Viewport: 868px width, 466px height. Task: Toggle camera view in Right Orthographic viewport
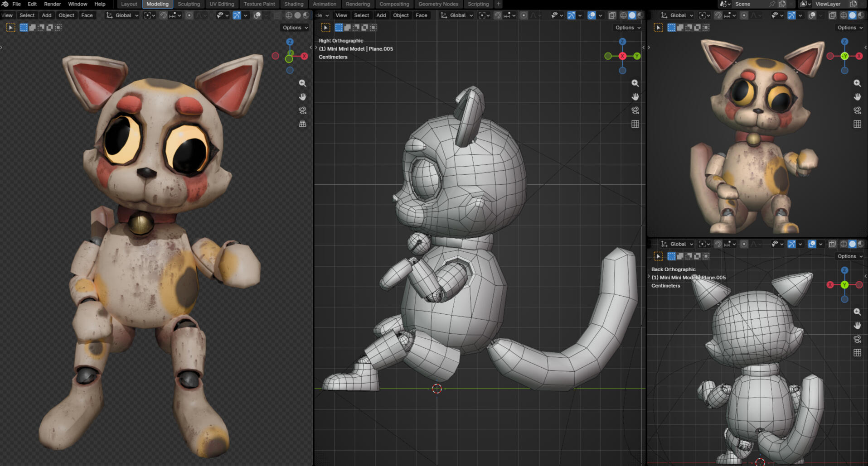[x=635, y=110]
